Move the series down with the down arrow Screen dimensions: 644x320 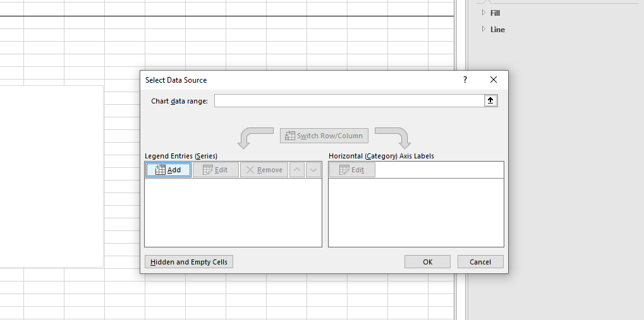tap(313, 170)
